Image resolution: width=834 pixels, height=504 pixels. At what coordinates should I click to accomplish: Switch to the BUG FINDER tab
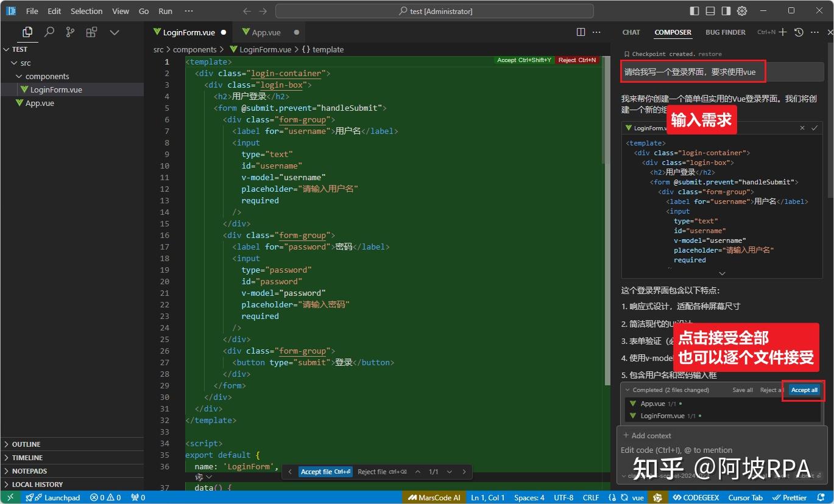725,32
